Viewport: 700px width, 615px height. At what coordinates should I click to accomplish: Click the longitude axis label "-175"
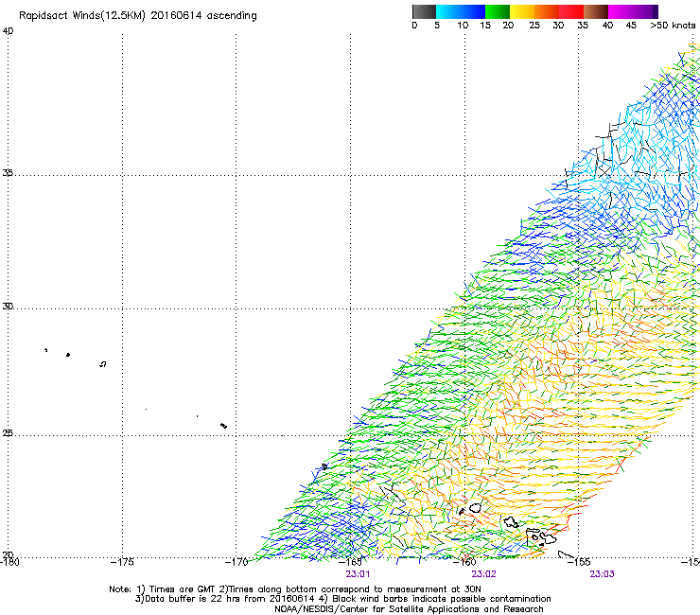click(121, 562)
